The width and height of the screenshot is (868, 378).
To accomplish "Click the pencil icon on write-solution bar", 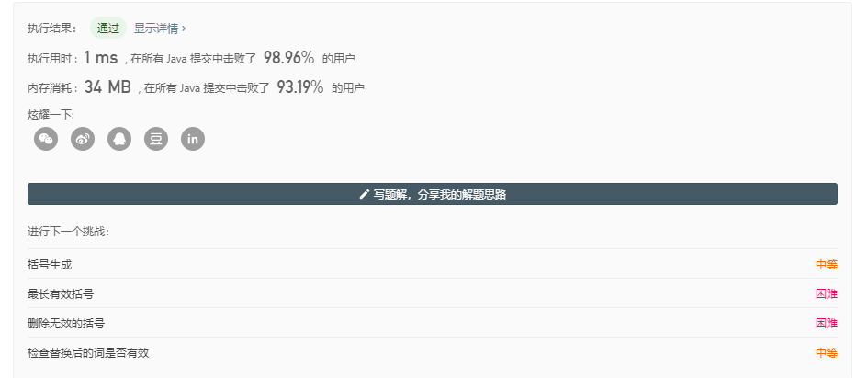I will (365, 194).
